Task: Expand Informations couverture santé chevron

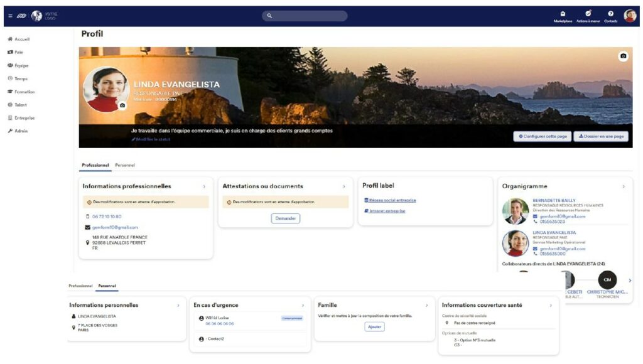Action: 551,305
